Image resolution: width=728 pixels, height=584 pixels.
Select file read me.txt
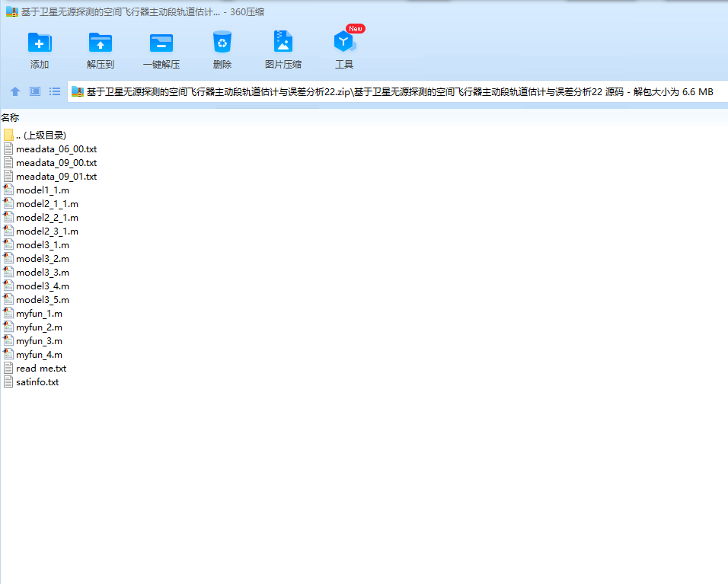[35, 368]
